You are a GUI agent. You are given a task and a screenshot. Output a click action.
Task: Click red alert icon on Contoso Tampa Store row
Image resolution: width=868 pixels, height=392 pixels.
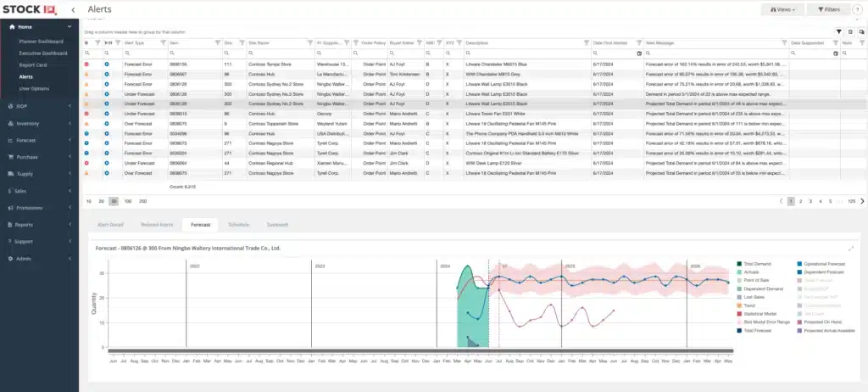[x=86, y=64]
